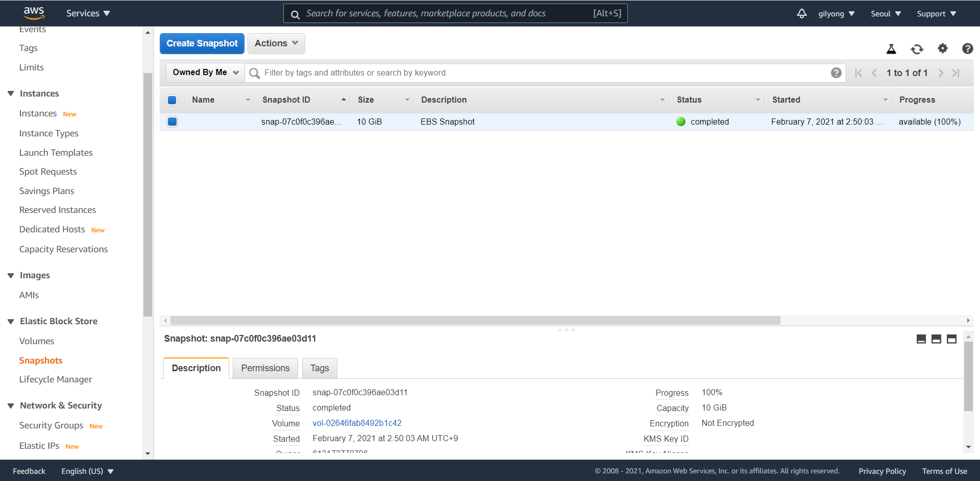
Task: Open Instance Types in the sidebar
Action: coord(49,133)
